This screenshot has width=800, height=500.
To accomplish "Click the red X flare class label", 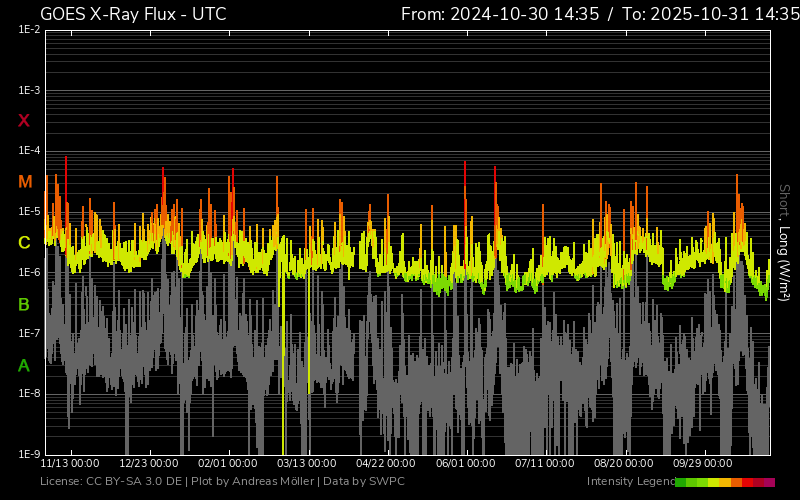I will (x=24, y=121).
